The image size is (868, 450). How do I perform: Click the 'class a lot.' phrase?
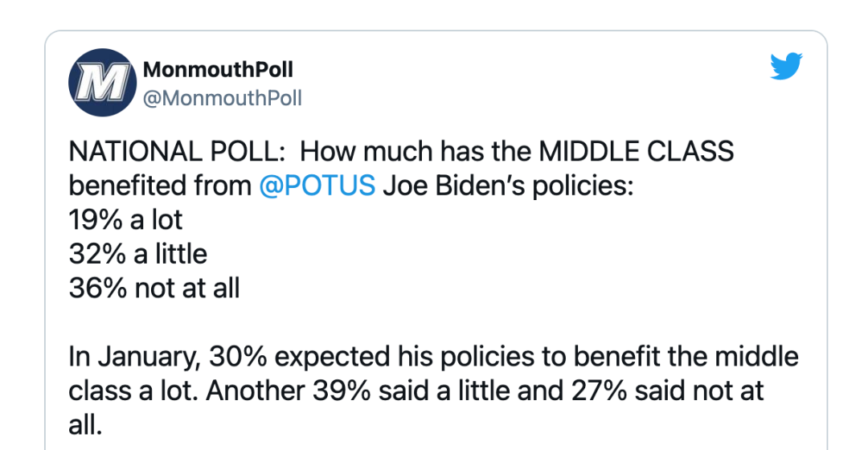coord(133,391)
